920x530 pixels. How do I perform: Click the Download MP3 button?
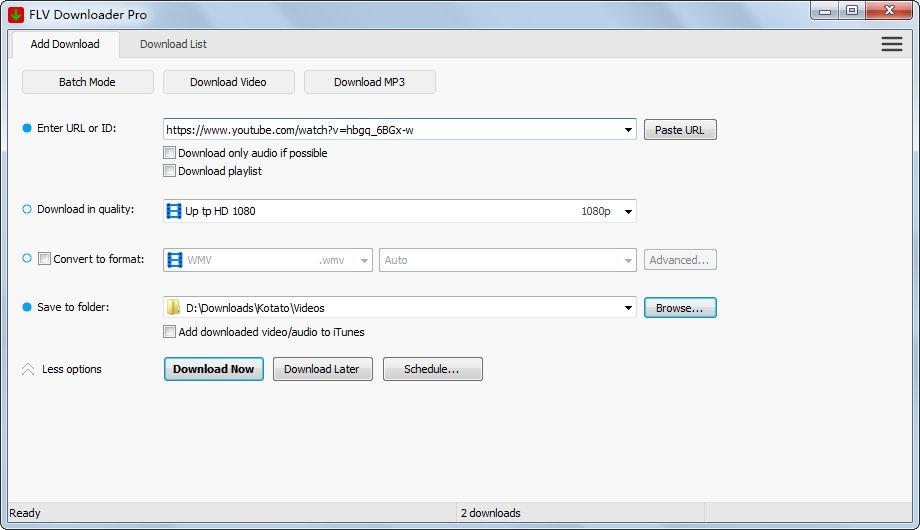pos(370,82)
